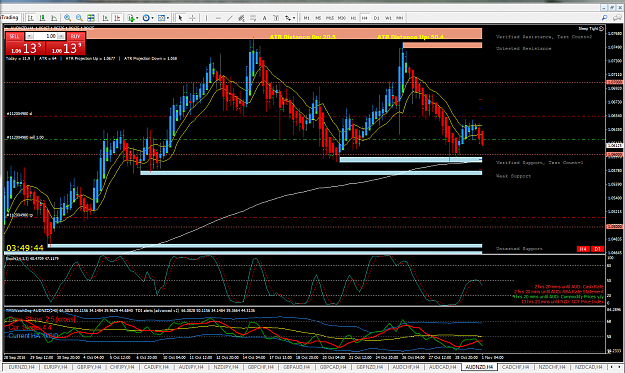Viewport: 625px width, 373px height.
Task: Open the GBPJPY,H4 chart tab
Action: pos(89,367)
